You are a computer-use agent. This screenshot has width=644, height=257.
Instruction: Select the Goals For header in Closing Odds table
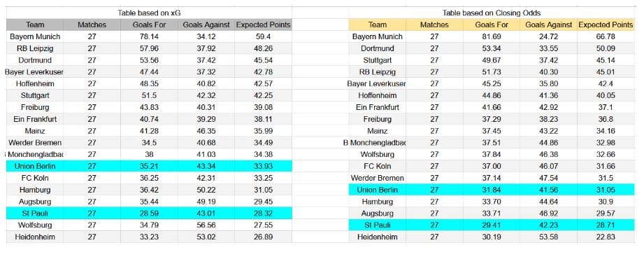[x=491, y=25]
